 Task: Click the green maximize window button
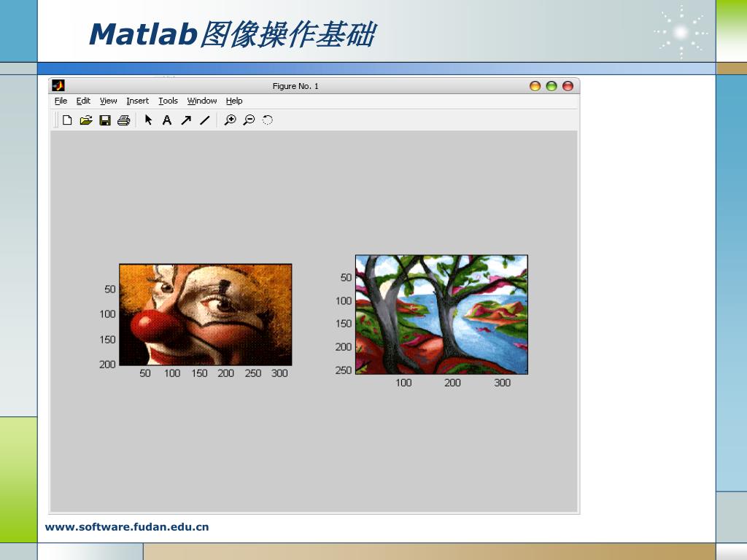[x=551, y=86]
